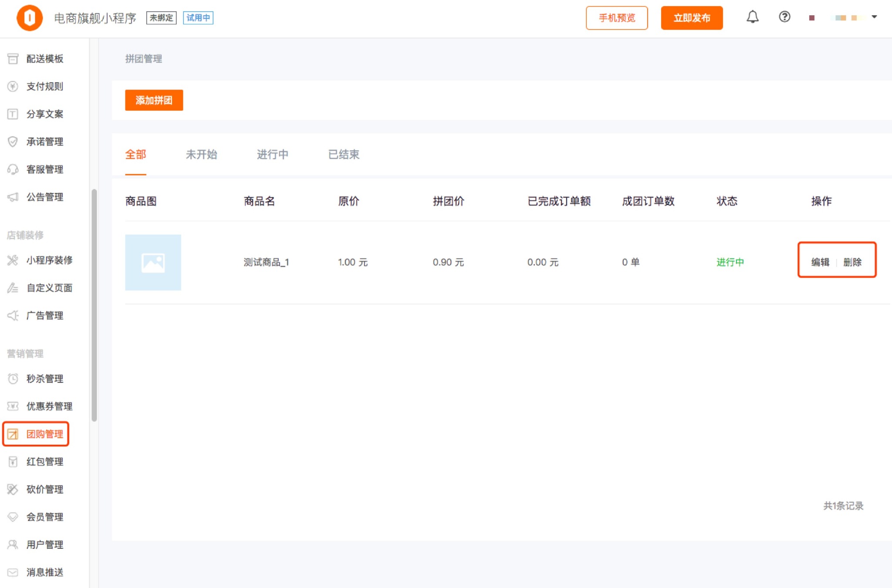Click the 消息推送 envelope icon

pyautogui.click(x=13, y=572)
